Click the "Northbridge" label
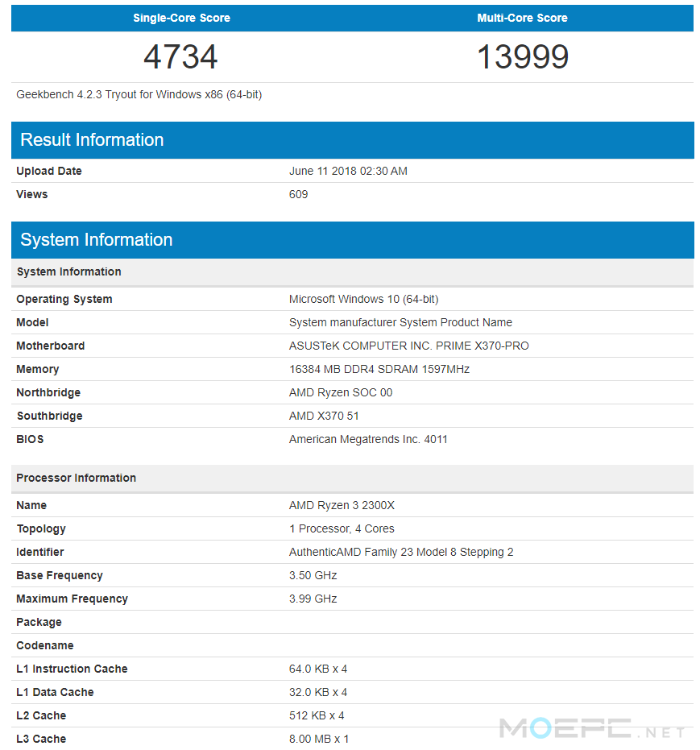 click(x=48, y=393)
